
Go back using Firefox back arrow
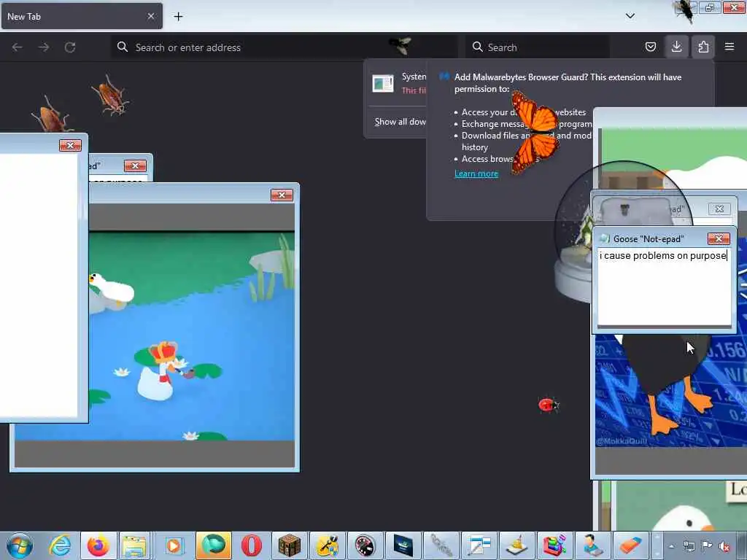(18, 47)
